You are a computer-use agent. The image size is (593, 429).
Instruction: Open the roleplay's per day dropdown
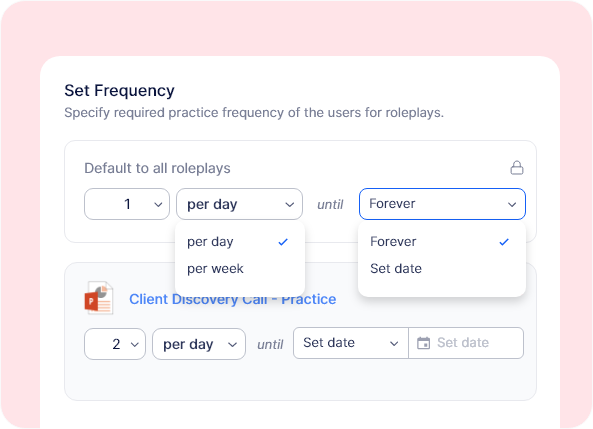click(x=199, y=344)
